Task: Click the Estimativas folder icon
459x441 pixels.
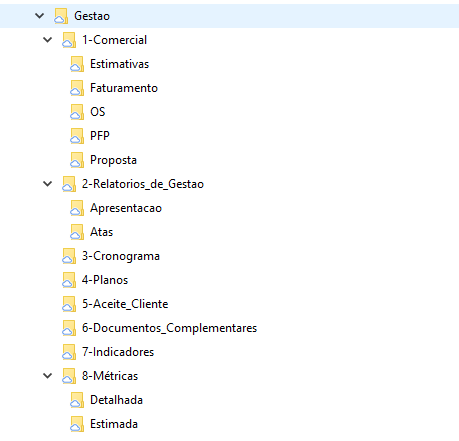Action: click(x=77, y=64)
